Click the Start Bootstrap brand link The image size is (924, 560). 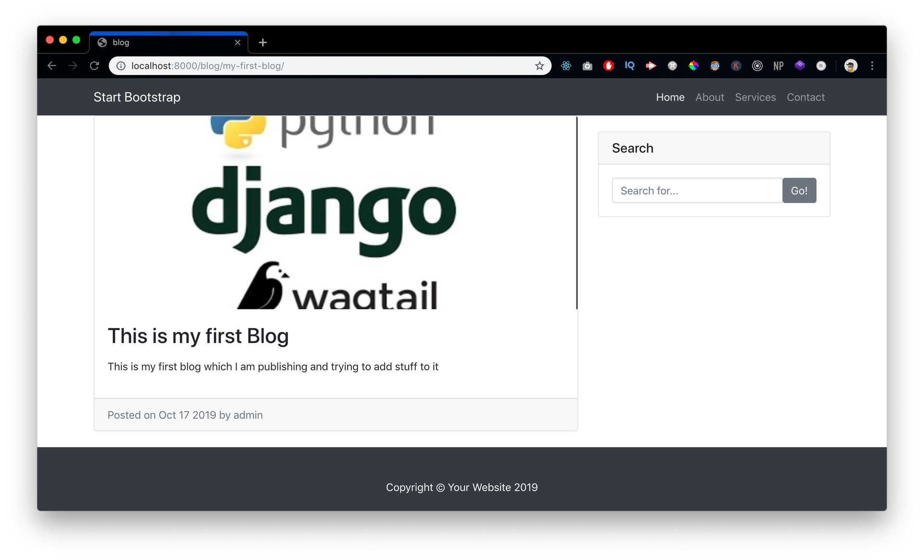pyautogui.click(x=136, y=97)
